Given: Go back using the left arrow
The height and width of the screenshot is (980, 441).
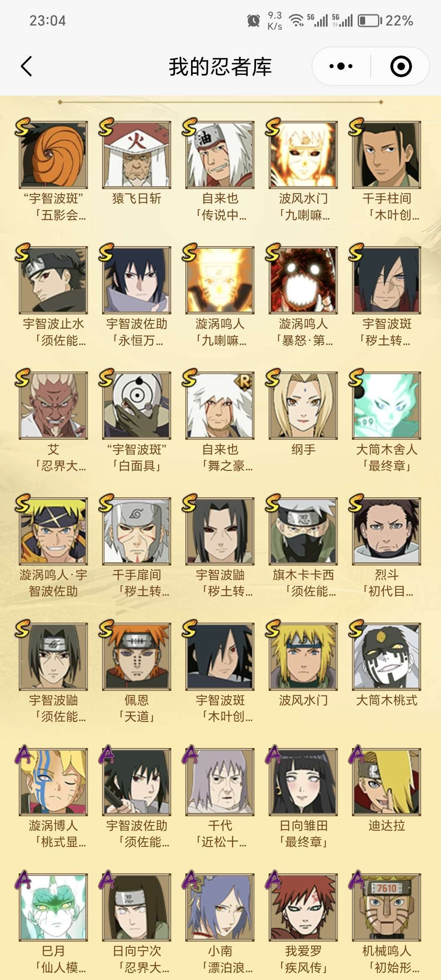Looking at the screenshot, I should tap(27, 66).
